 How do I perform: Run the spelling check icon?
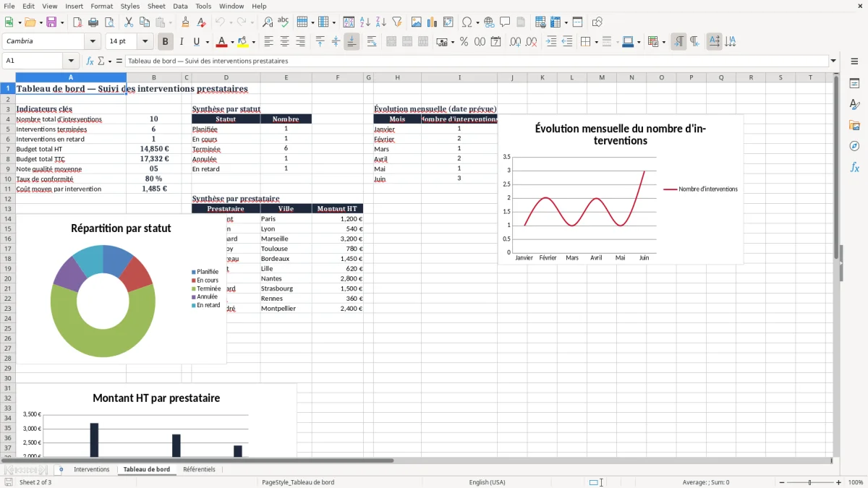click(x=284, y=22)
